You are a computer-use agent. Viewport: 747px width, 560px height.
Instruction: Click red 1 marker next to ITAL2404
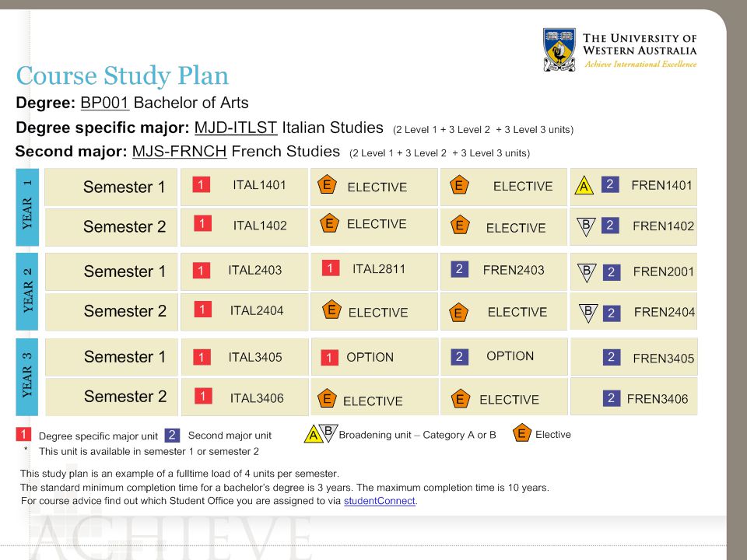pyautogui.click(x=202, y=310)
